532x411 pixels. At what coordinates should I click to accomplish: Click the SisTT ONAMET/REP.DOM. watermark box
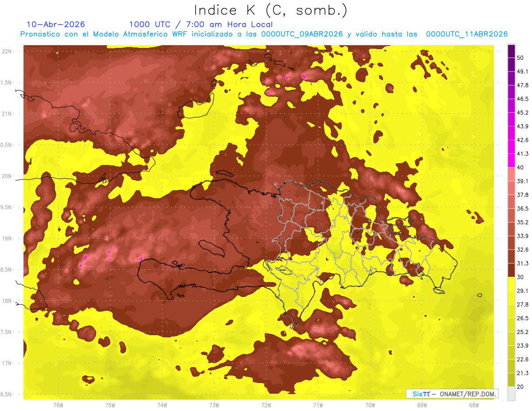click(452, 393)
